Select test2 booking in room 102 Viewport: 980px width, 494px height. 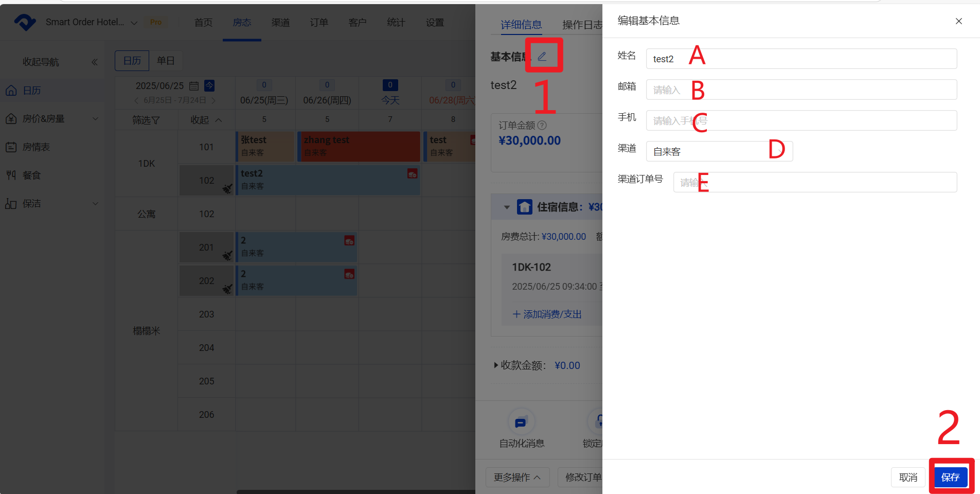[328, 180]
